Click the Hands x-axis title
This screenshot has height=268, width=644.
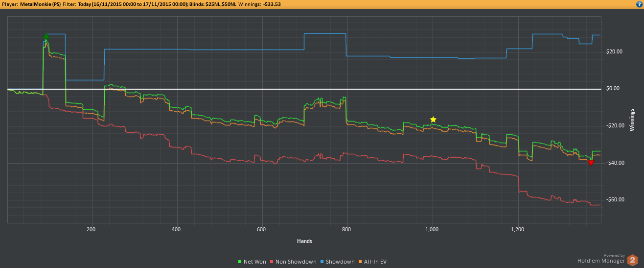(x=304, y=241)
